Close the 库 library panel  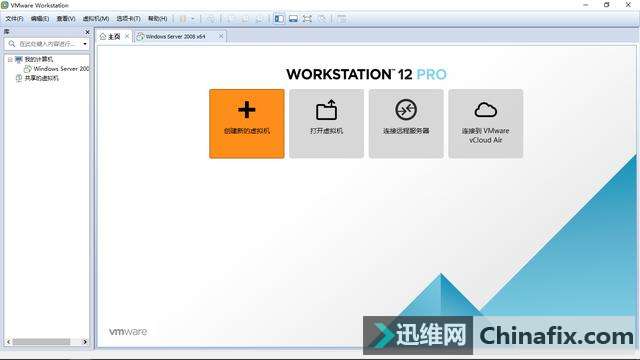87,32
